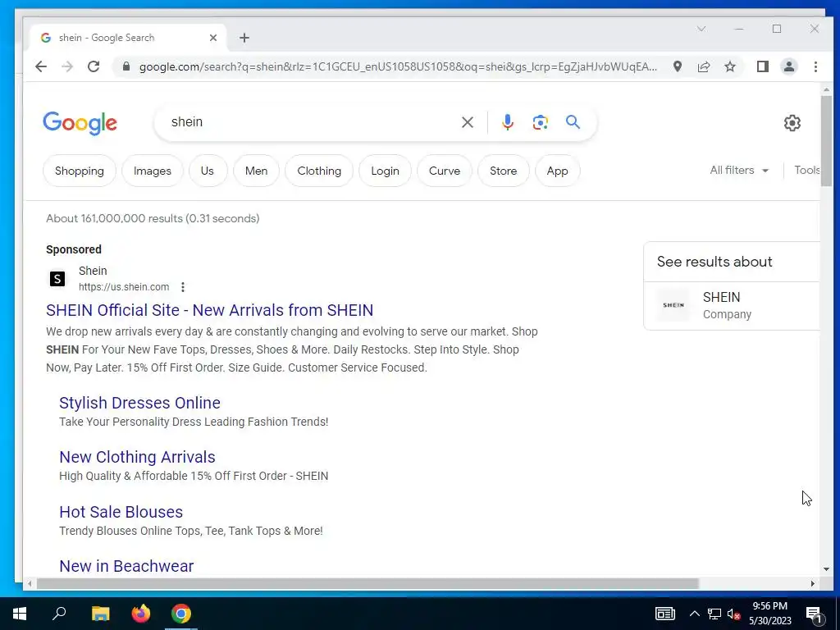Click the Sponsored label
The width and height of the screenshot is (840, 630).
73,249
